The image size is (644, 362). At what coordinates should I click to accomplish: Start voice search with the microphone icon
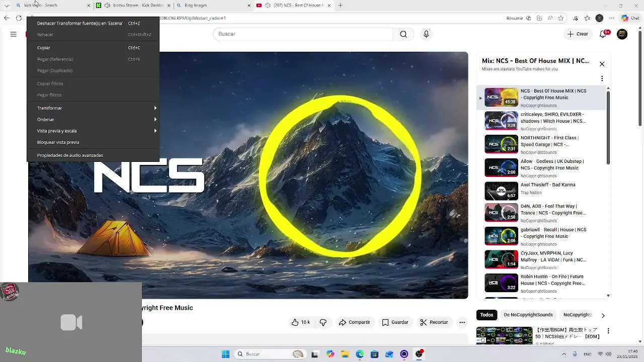coord(426,34)
